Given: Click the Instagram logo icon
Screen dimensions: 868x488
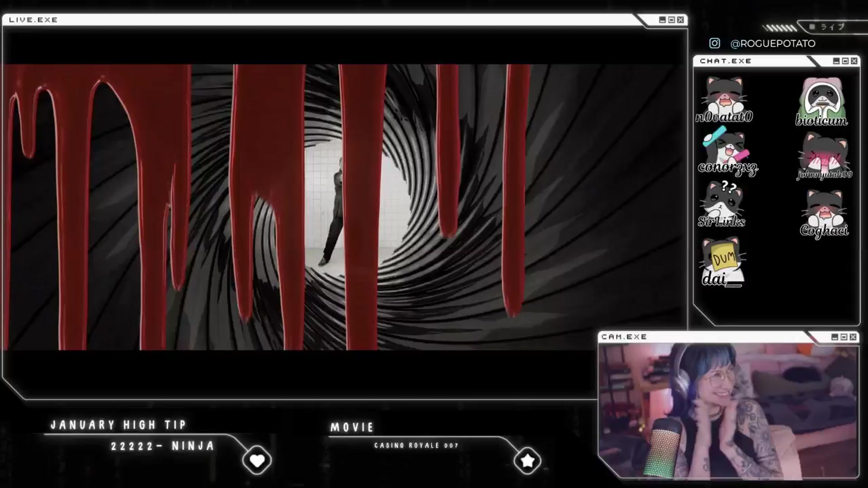Looking at the screenshot, I should 714,43.
